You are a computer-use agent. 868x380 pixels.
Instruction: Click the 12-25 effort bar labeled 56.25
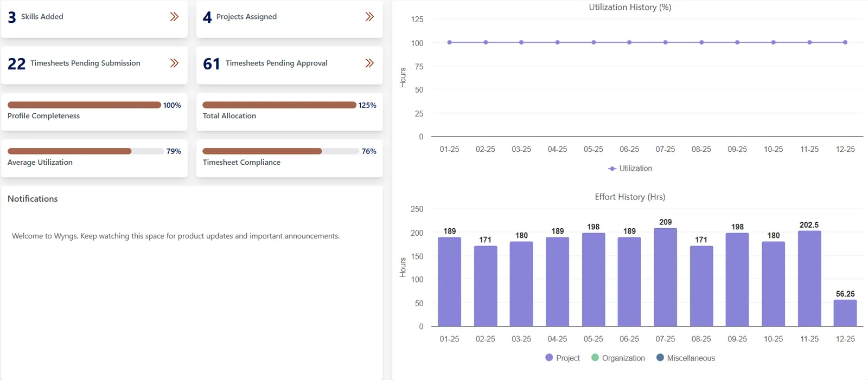pos(845,313)
